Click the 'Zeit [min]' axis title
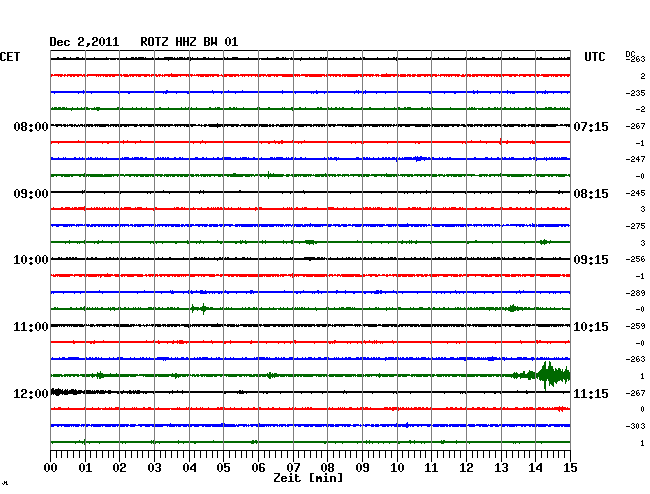 pos(308,478)
